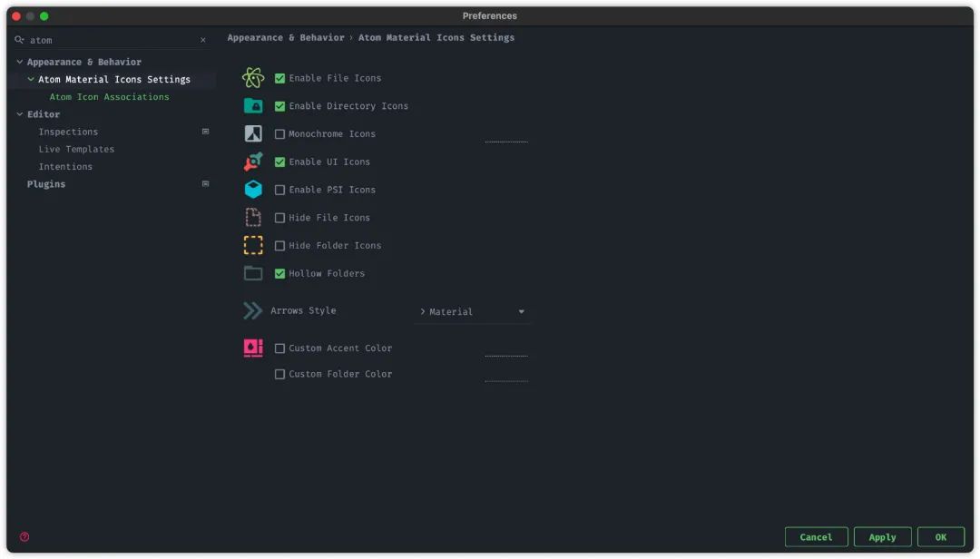
Task: Click the teal folder icon for Directory Icons
Action: (x=253, y=105)
